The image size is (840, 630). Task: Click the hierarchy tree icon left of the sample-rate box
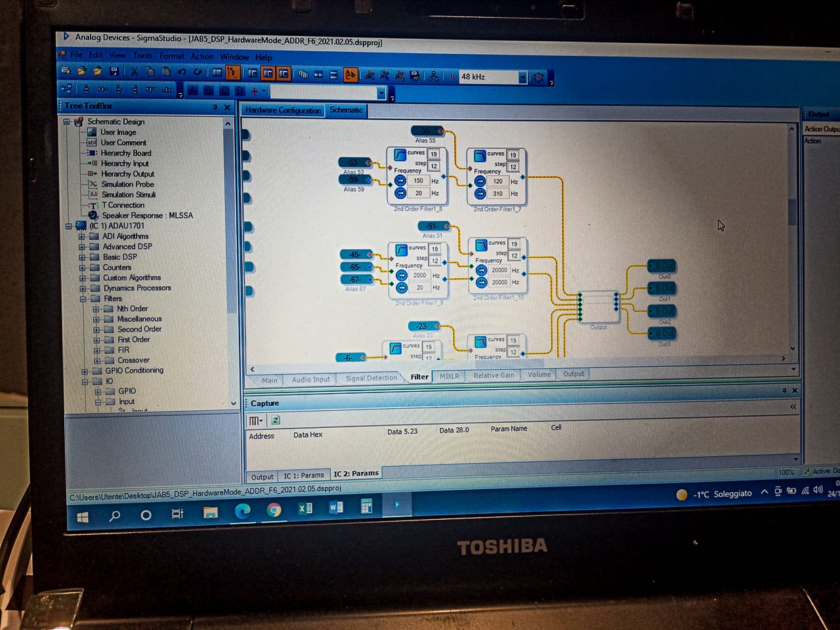(434, 76)
